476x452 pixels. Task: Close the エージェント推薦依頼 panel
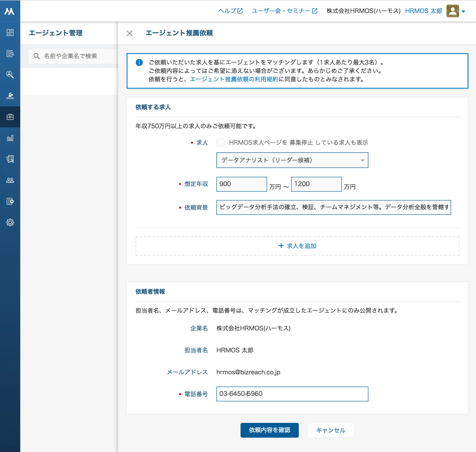tap(130, 33)
